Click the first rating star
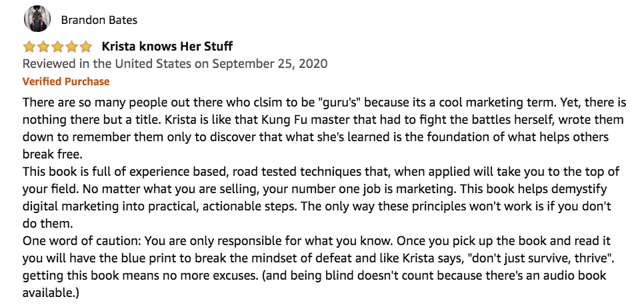644x305 pixels. (x=29, y=47)
